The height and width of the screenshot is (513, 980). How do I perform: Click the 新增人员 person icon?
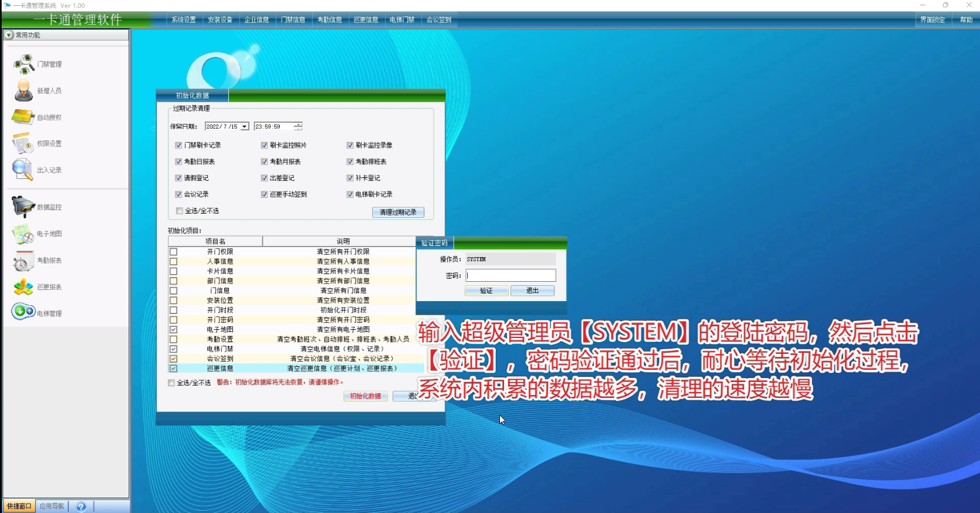coord(23,90)
